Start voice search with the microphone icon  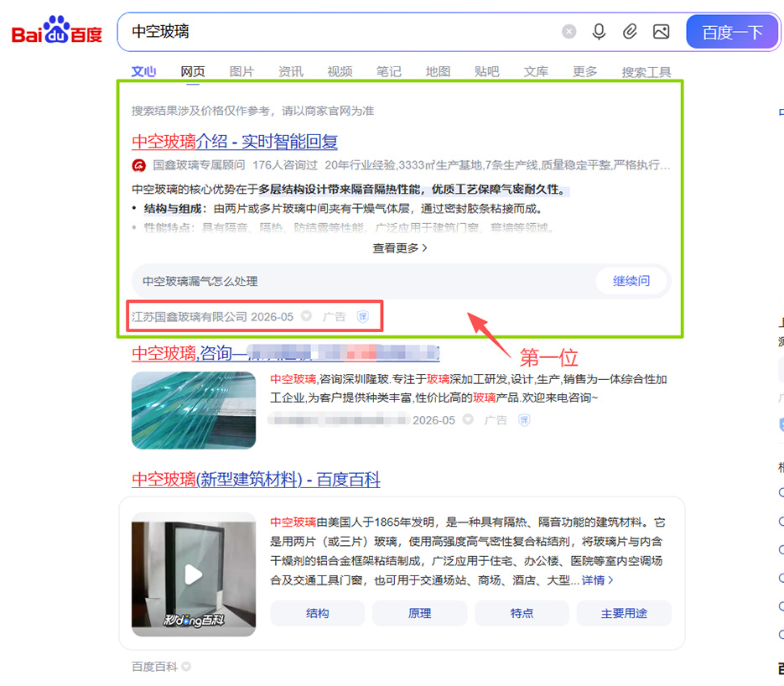599,32
